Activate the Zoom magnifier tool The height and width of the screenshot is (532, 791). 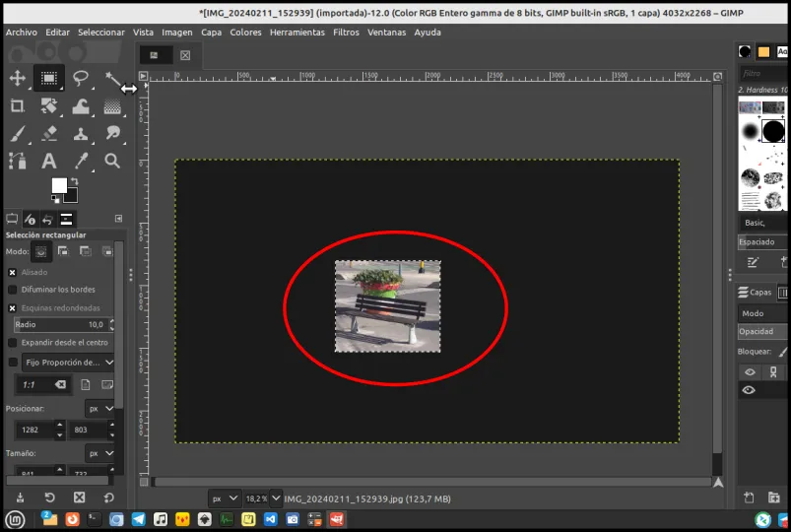(x=112, y=161)
